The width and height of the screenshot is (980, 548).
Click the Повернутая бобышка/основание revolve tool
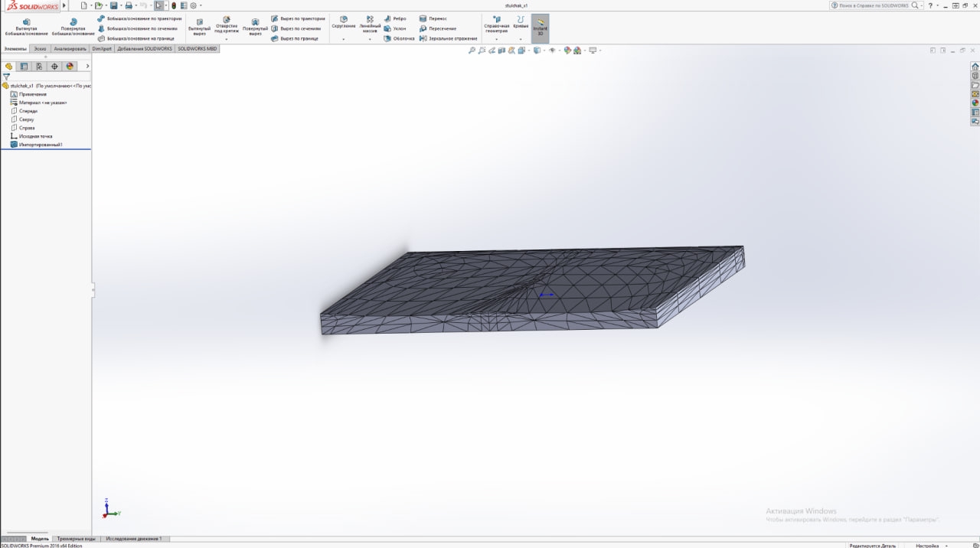[73, 27]
